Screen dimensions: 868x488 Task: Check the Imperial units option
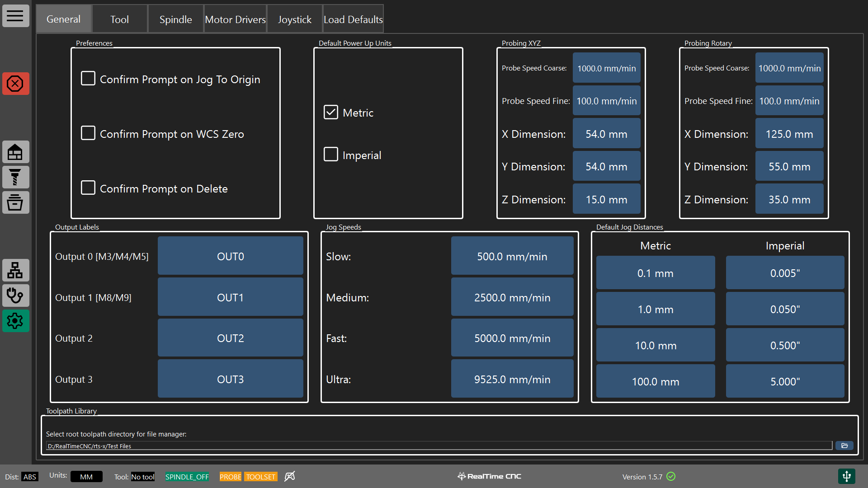(x=331, y=155)
